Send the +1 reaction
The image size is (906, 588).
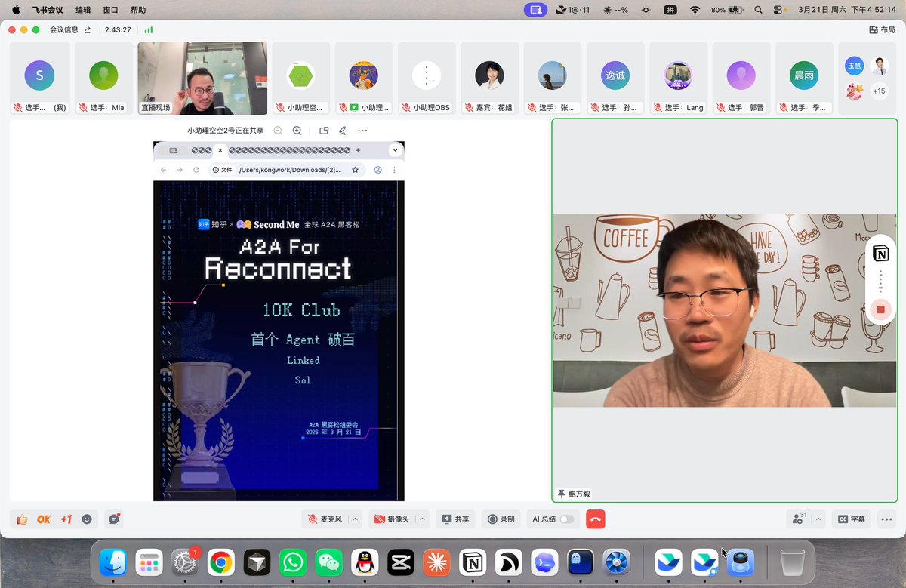[x=66, y=519]
